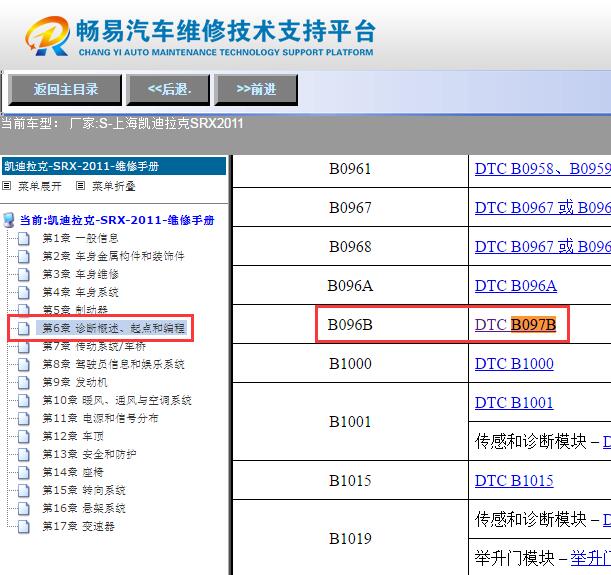This screenshot has height=575, width=611.
Task: Open chapter 第1章 一般信息
Action: point(80,238)
